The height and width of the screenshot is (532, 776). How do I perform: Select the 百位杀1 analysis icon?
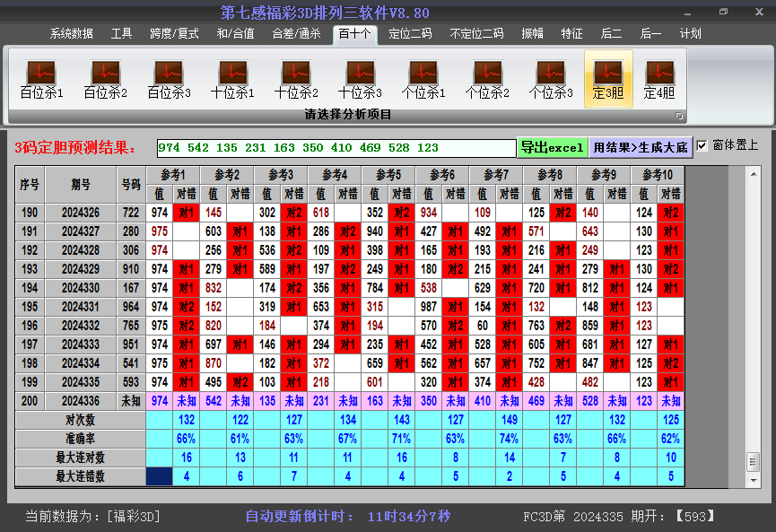41,79
